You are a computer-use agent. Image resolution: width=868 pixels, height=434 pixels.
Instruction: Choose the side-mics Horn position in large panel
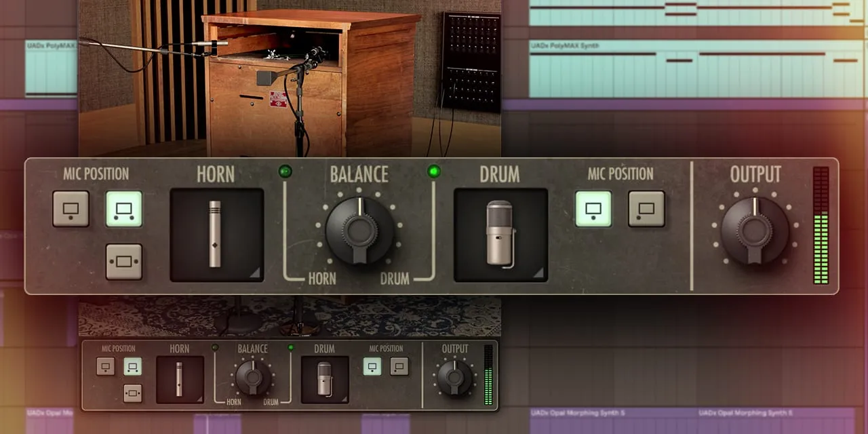click(x=124, y=262)
